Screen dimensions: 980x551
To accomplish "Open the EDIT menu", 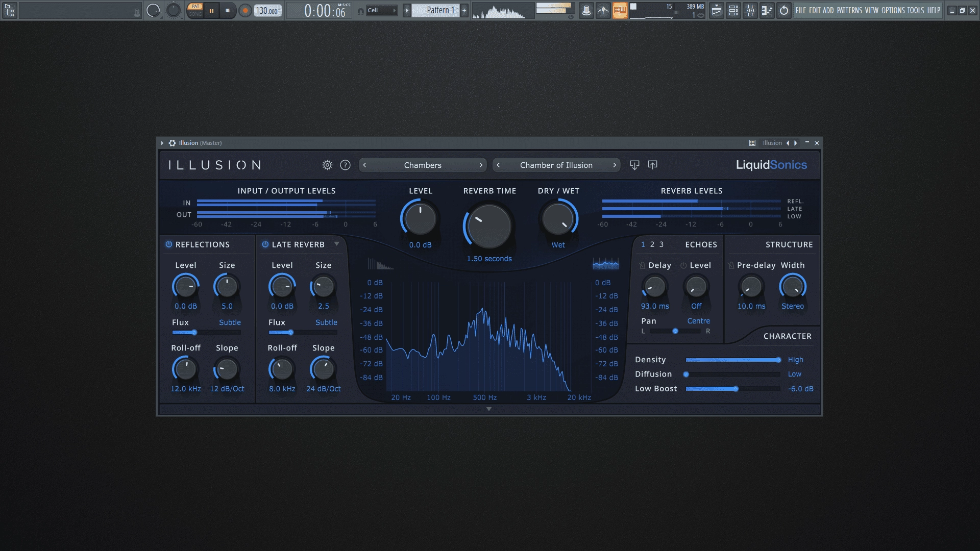I will [815, 10].
